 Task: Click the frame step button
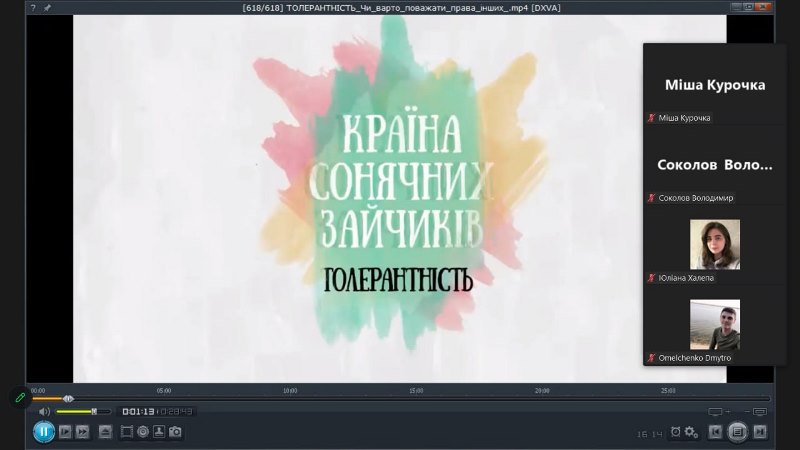tap(65, 432)
